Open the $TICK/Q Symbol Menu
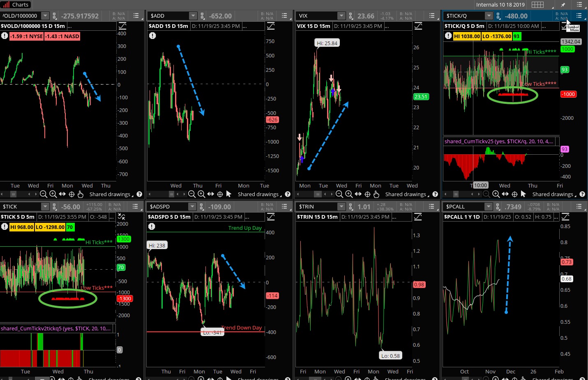This screenshot has height=380, width=588. (x=579, y=16)
